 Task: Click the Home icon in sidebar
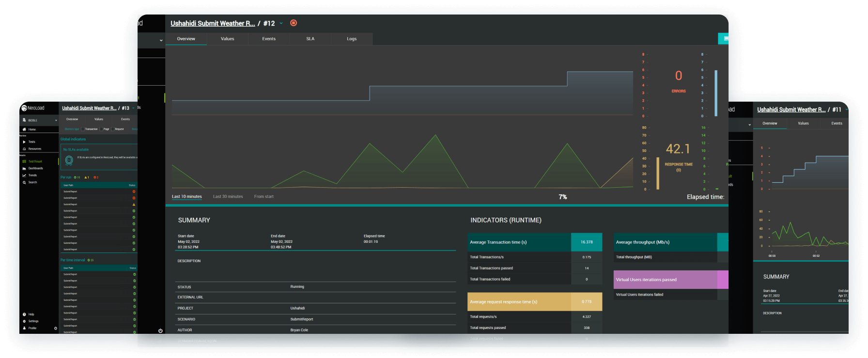24,130
